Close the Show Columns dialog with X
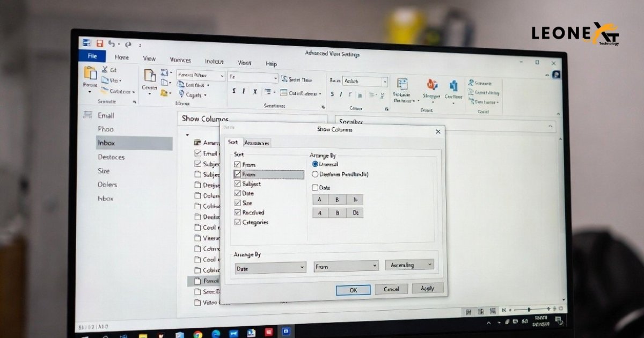The image size is (644, 338). pos(438,131)
